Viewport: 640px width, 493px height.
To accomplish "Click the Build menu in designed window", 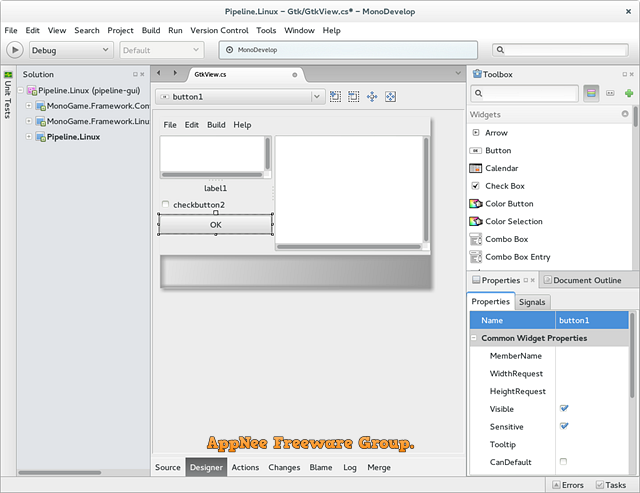I will (216, 125).
